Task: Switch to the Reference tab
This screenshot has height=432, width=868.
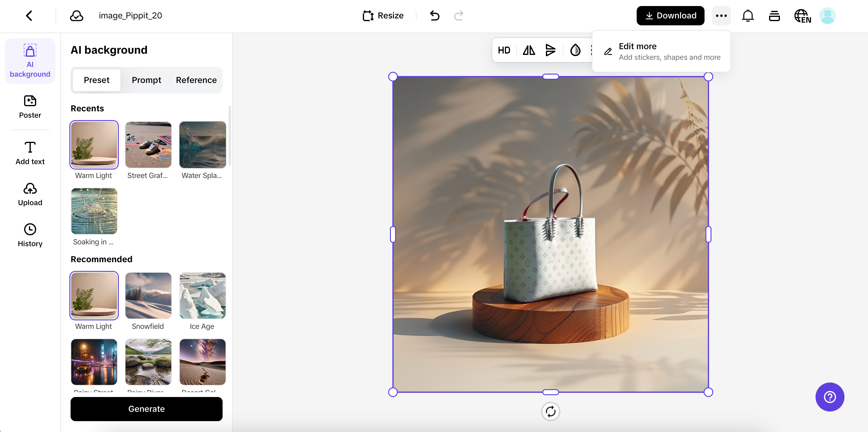Action: click(196, 80)
